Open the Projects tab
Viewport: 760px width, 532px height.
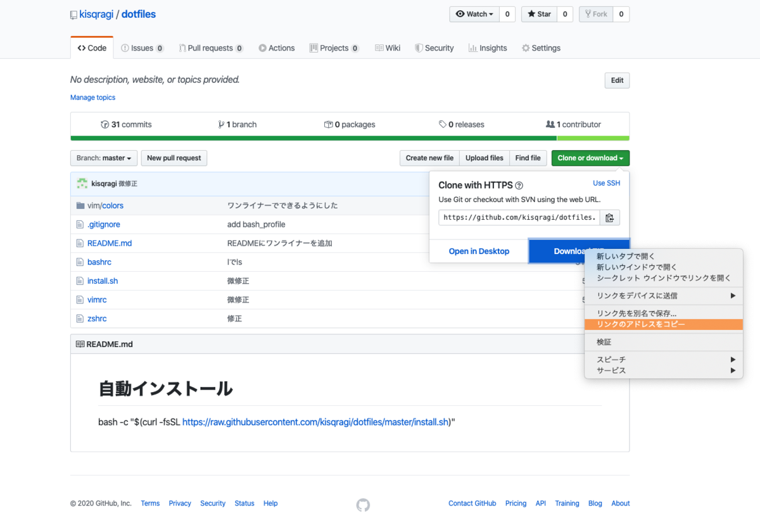pos(334,48)
